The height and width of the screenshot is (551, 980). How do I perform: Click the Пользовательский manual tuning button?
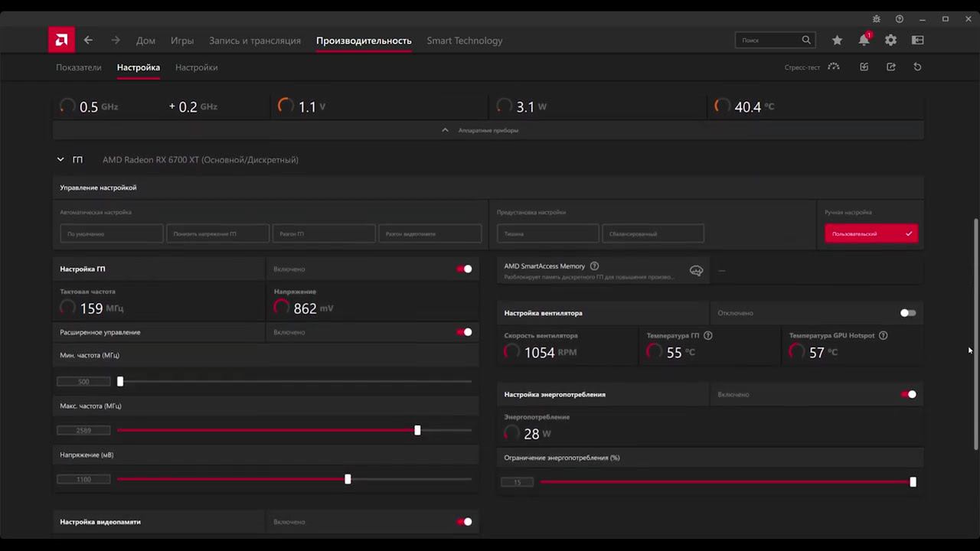pos(871,233)
